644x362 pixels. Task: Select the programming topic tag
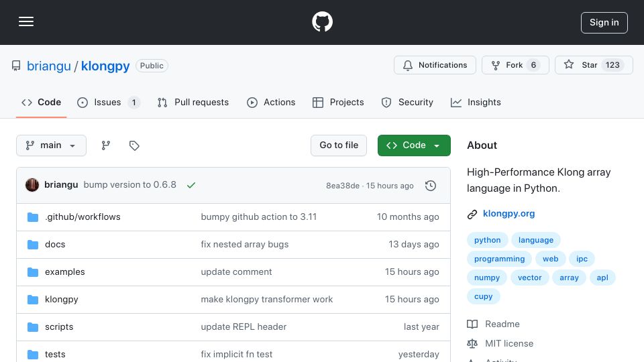499,259
